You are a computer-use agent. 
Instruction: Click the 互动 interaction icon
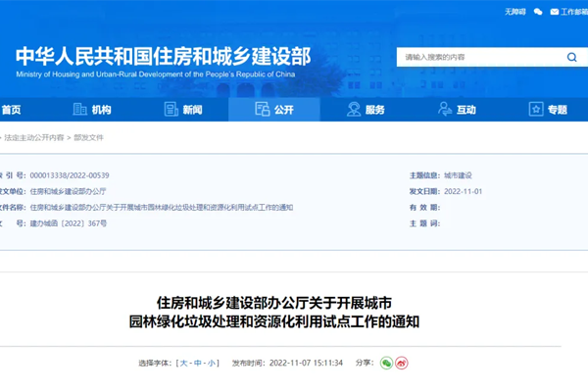click(444, 110)
